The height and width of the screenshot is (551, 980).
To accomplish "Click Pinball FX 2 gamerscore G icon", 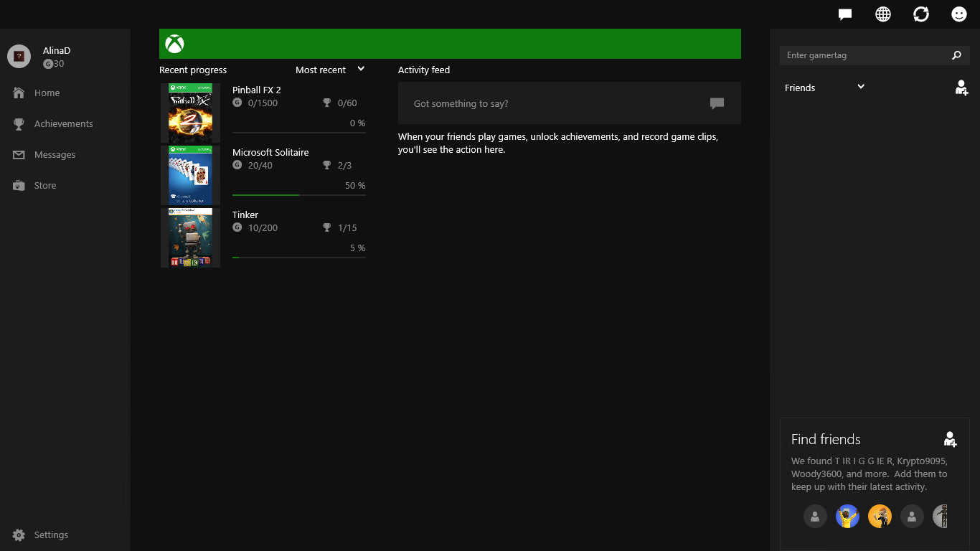I will coord(237,103).
